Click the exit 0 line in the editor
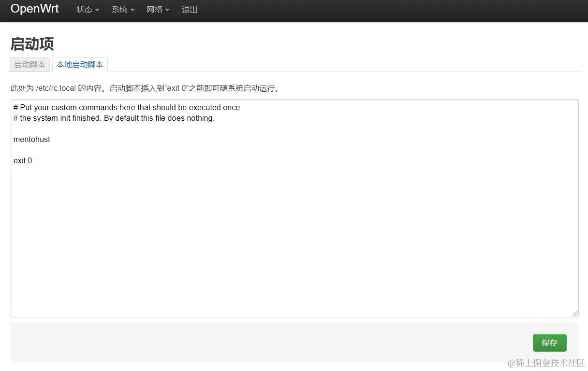The height and width of the screenshot is (371, 588). click(23, 160)
